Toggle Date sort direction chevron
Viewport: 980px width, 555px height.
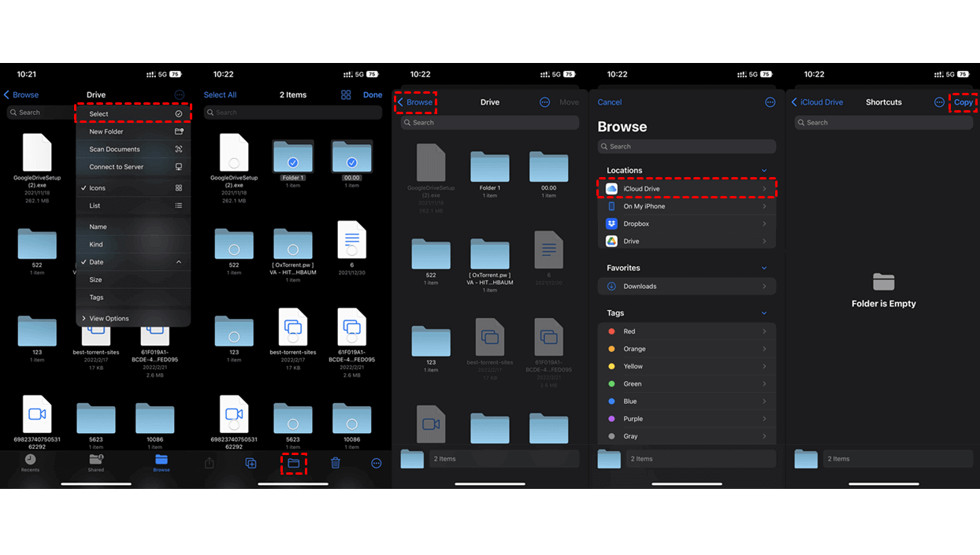click(179, 262)
